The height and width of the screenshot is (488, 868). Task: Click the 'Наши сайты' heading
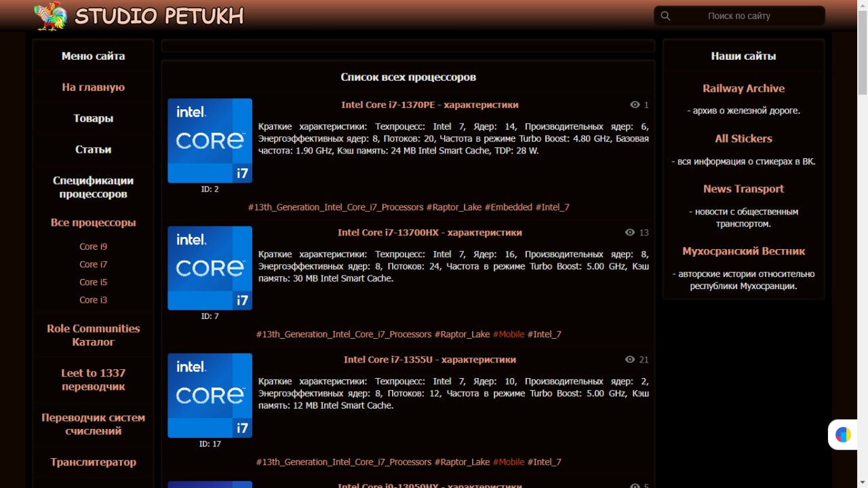point(744,56)
